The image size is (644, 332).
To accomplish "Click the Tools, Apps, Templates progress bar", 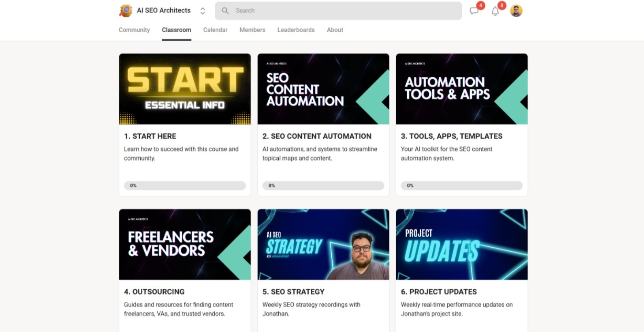I will tap(462, 186).
